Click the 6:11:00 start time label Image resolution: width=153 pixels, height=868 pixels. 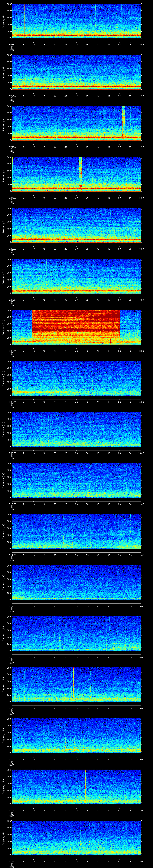click(x=12, y=555)
